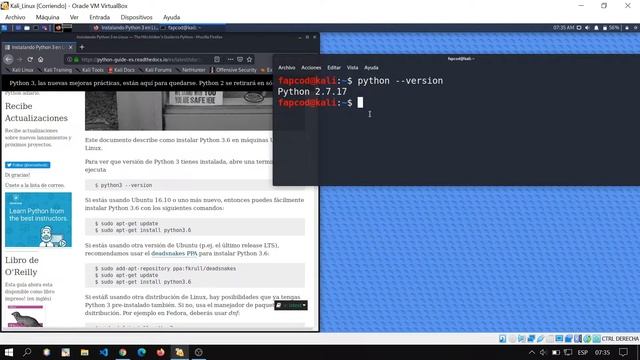Open the Offensive Security bookmark
Image resolution: width=640 pixels, height=360 pixels.
(233, 70)
